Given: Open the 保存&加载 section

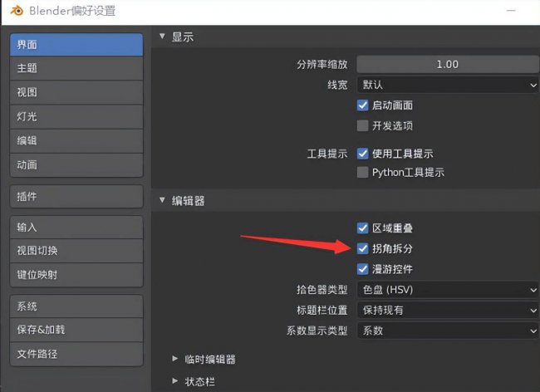Looking at the screenshot, I should tap(76, 330).
